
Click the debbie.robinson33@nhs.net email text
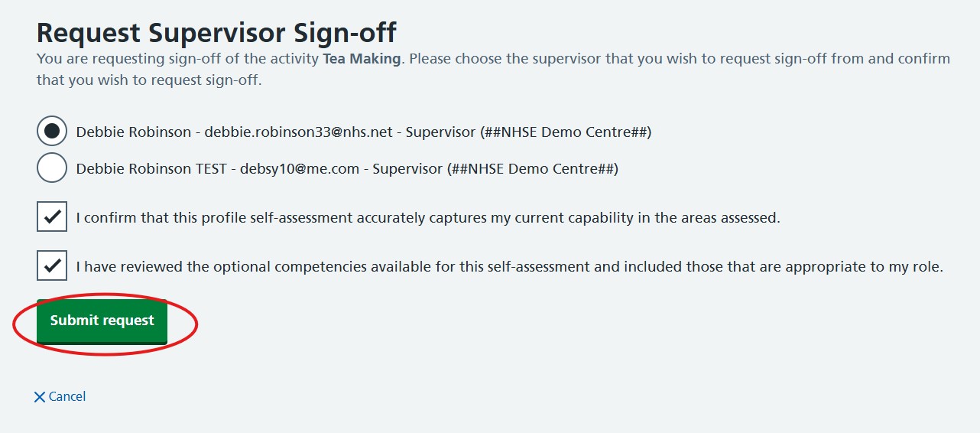(298, 132)
